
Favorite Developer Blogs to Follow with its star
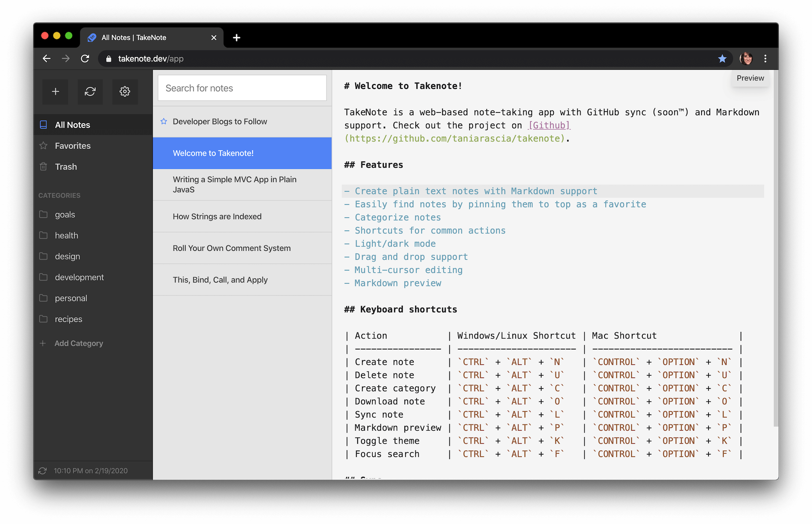164,121
